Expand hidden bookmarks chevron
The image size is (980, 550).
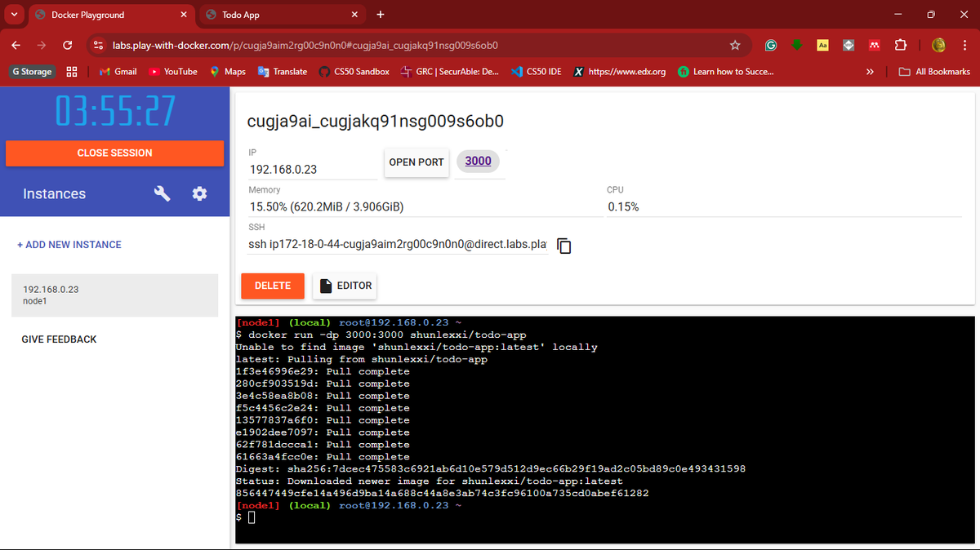(x=871, y=72)
